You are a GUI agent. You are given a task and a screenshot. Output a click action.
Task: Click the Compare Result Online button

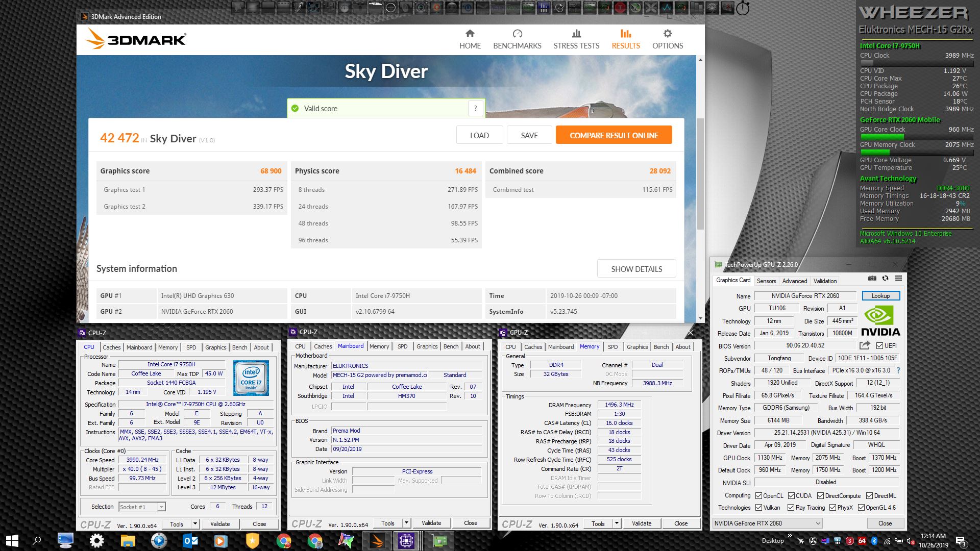point(614,135)
